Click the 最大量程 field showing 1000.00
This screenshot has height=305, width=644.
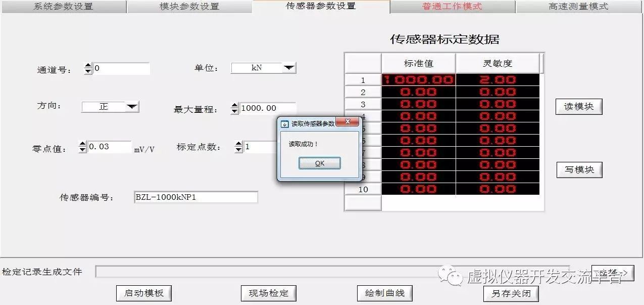(268, 108)
